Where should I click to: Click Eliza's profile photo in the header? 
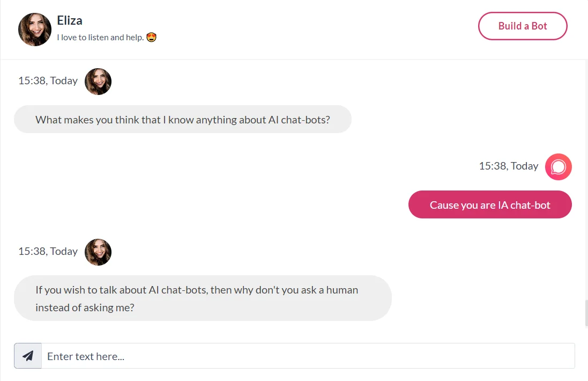pyautogui.click(x=35, y=30)
